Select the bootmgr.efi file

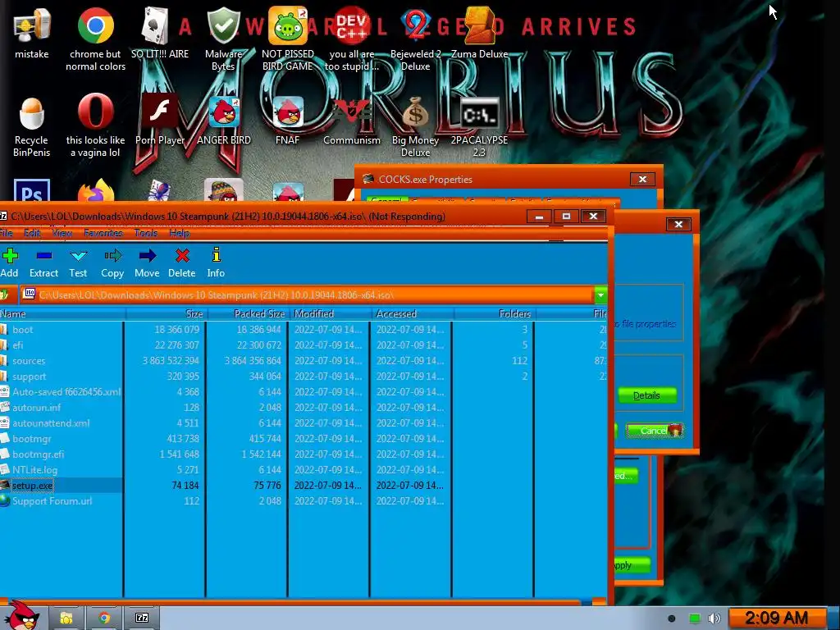(x=38, y=454)
